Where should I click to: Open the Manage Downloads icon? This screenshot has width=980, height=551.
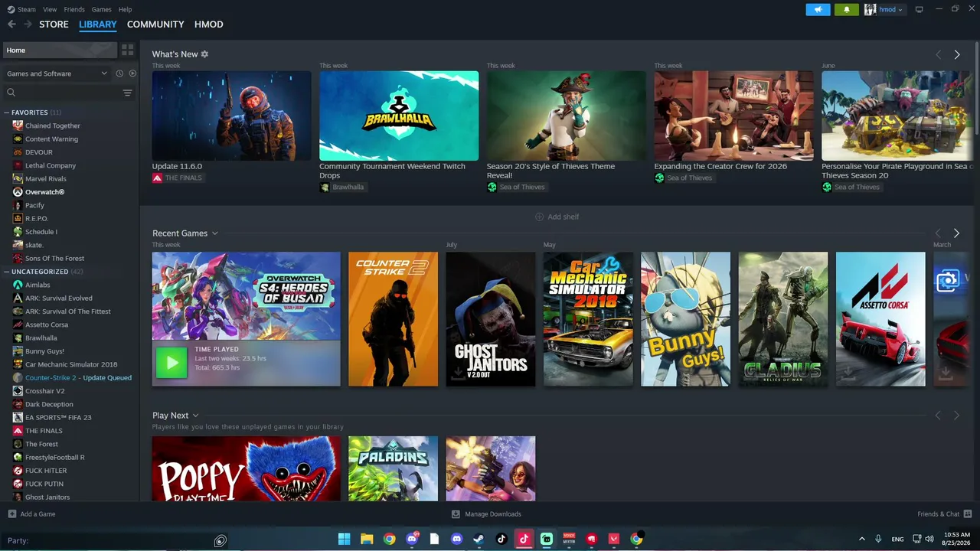tap(456, 514)
